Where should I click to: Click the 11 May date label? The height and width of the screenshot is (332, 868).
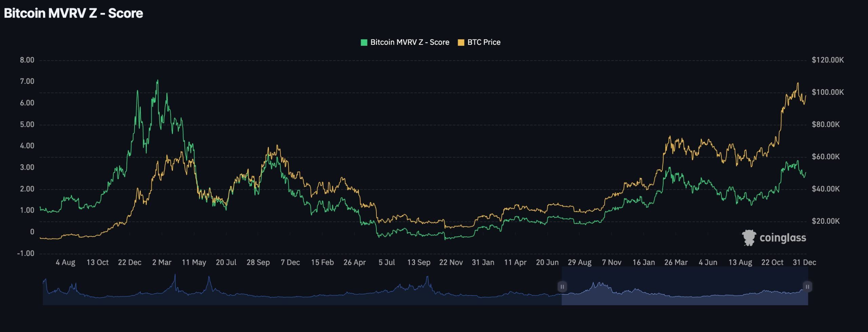(x=194, y=262)
